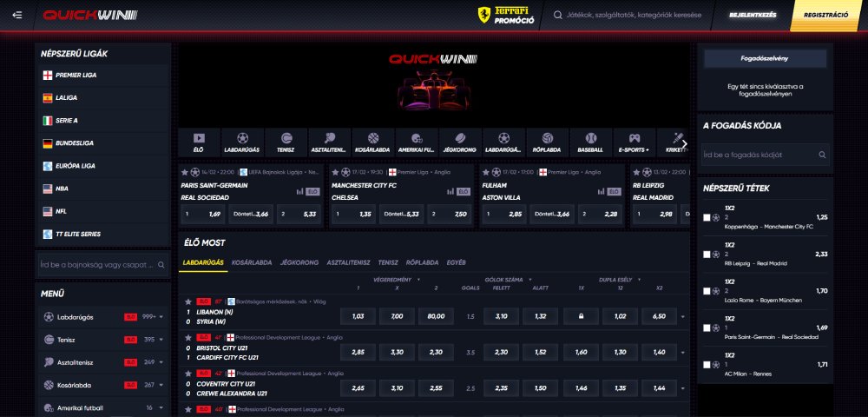Switch to the Jégkorong live tab
868x417 pixels.
click(x=299, y=261)
